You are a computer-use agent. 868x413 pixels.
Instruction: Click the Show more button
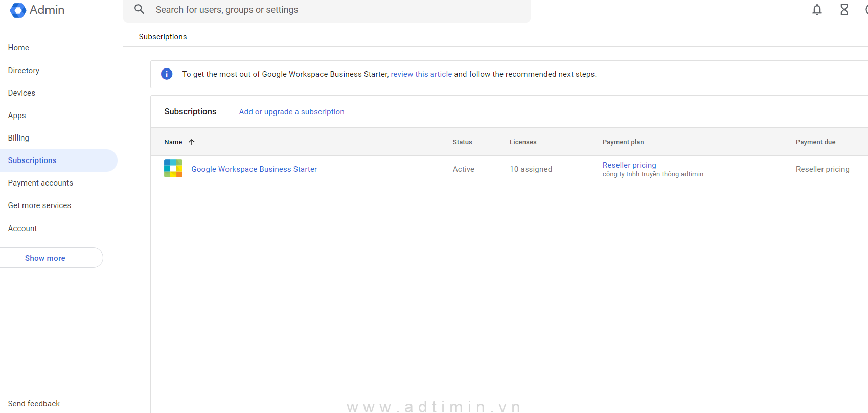(x=51, y=258)
